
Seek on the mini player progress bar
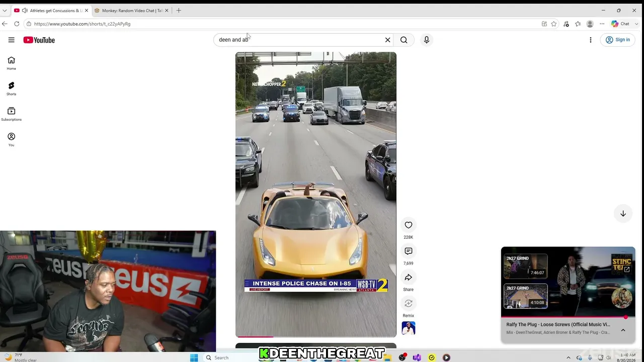pyautogui.click(x=568, y=317)
